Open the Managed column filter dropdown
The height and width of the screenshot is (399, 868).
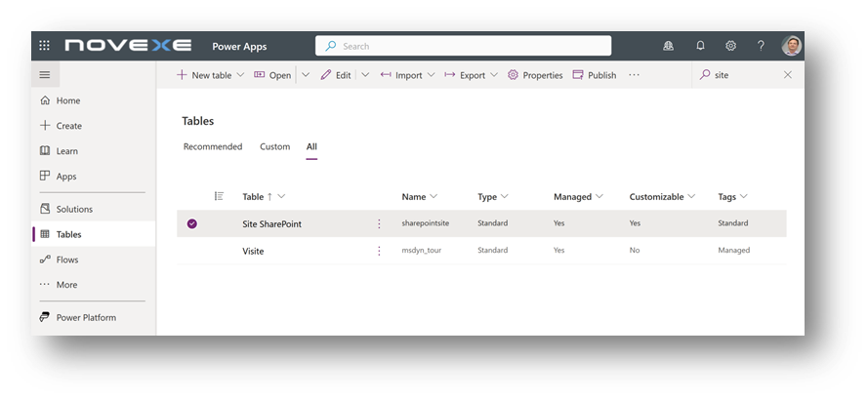tap(599, 197)
